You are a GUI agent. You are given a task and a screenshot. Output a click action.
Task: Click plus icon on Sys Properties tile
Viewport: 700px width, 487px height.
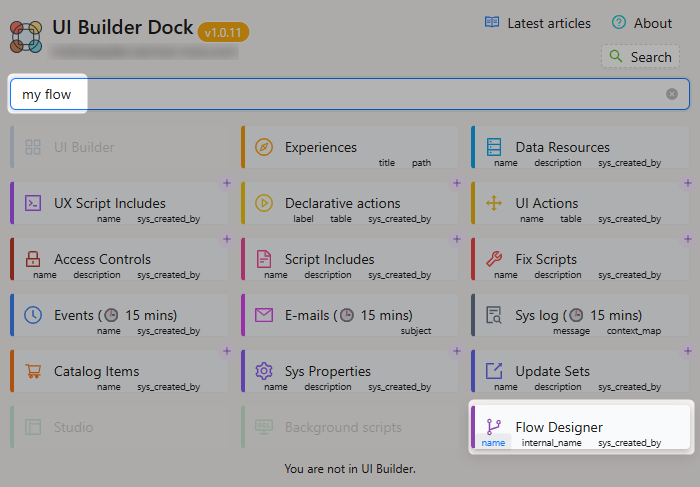tap(457, 351)
